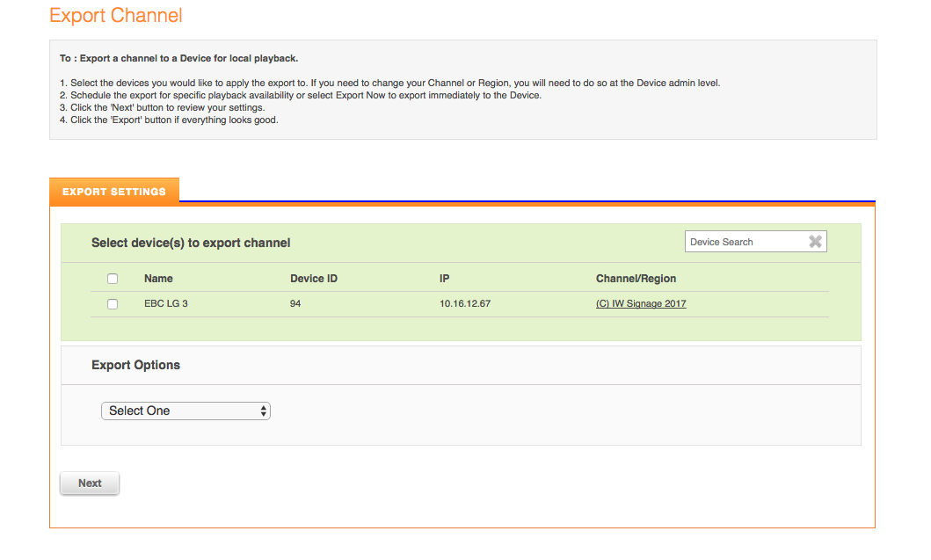Image resolution: width=931 pixels, height=560 pixels.
Task: Sort by the Name column header
Action: tap(158, 279)
